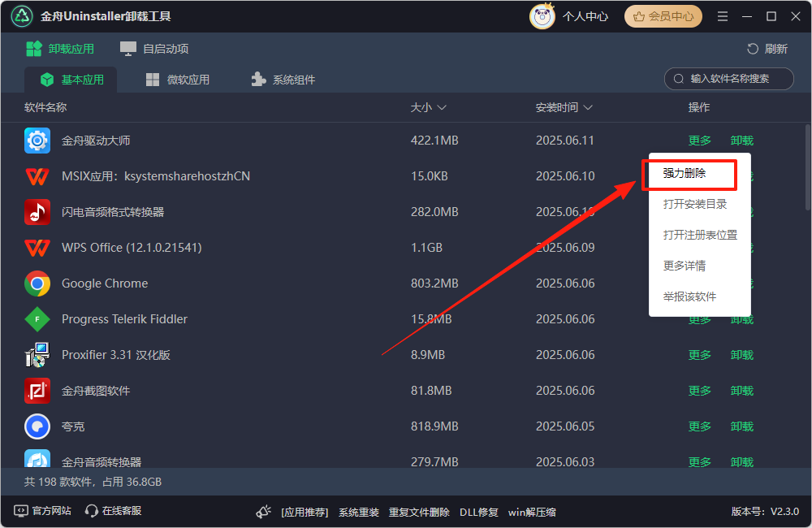The height and width of the screenshot is (528, 812).
Task: Select the 系统组件 sub-tab
Action: pyautogui.click(x=283, y=80)
